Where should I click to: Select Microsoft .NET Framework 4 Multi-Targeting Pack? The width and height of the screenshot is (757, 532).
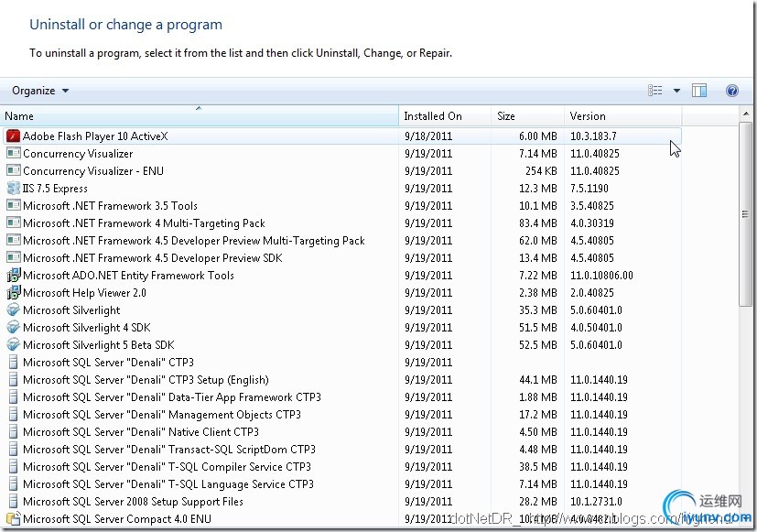[144, 223]
